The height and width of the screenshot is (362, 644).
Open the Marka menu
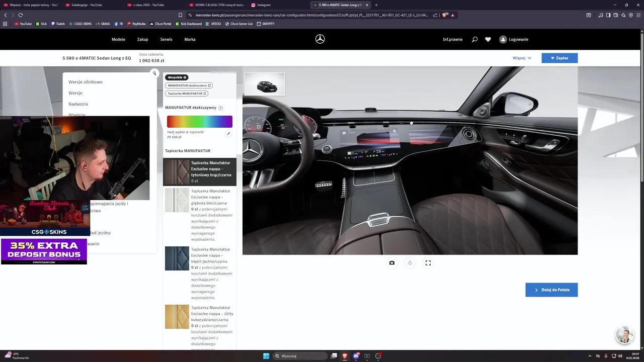click(190, 39)
